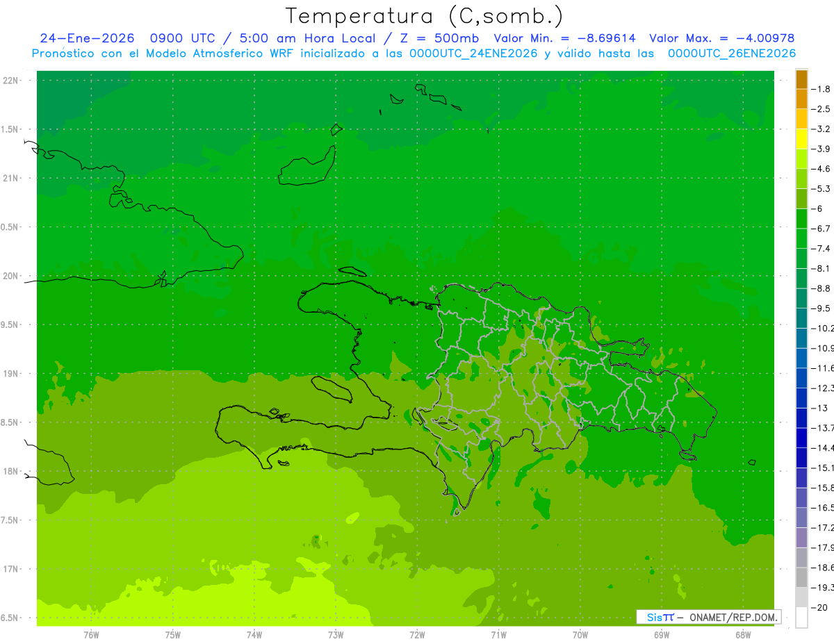Click the "-6" colorbar label
The height and width of the screenshot is (644, 834).
(x=818, y=208)
